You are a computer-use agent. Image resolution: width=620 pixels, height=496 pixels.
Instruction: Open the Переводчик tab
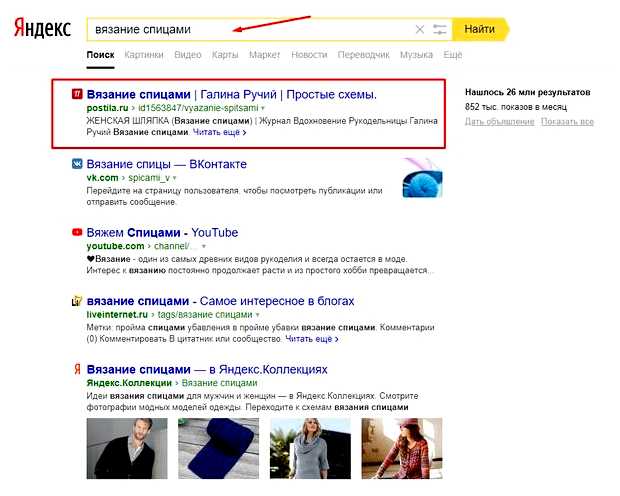pyautogui.click(x=363, y=55)
